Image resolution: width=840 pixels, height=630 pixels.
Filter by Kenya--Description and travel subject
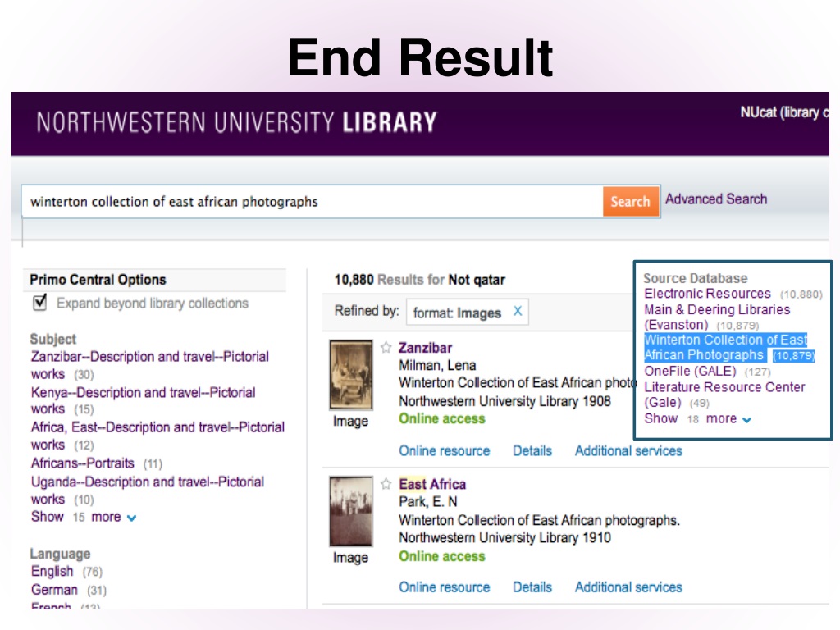click(x=143, y=400)
